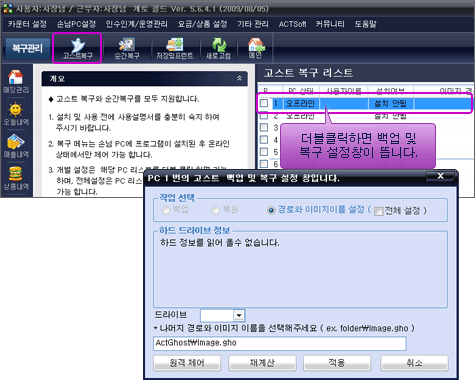Click the 원격 제어 button
Viewport: 475px width, 385px height.
[x=187, y=363]
